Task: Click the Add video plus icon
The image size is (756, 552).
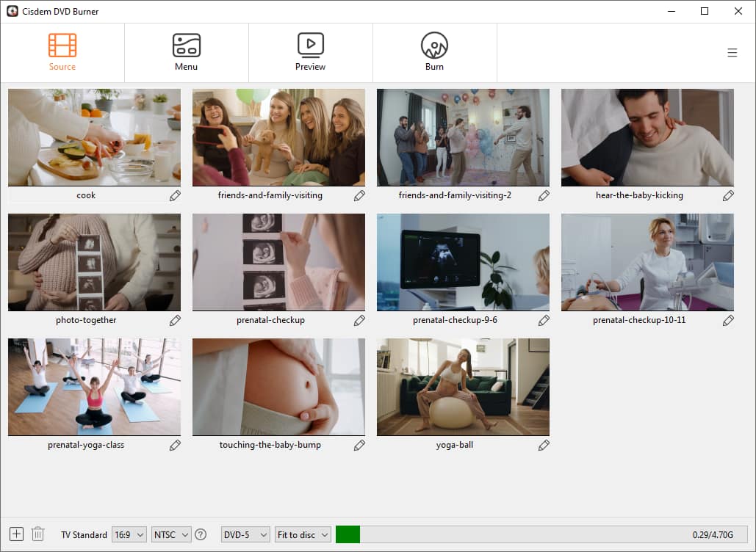Action: pos(15,534)
